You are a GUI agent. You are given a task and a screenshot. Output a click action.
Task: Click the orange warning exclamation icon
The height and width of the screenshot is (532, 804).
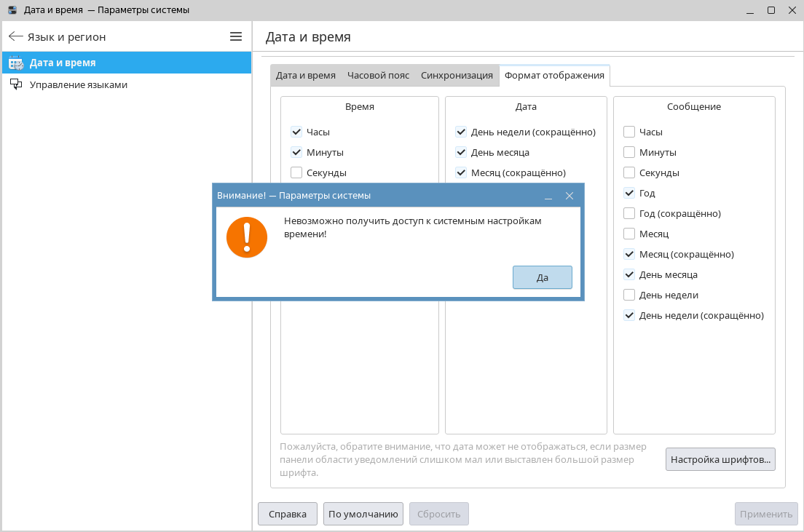click(x=247, y=237)
